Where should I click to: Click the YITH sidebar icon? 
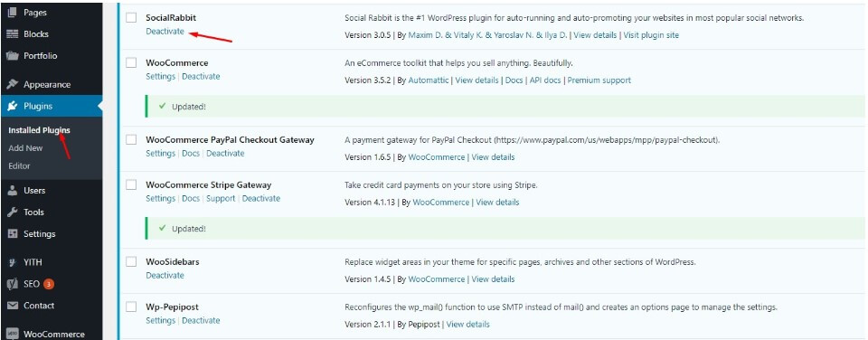pos(12,262)
